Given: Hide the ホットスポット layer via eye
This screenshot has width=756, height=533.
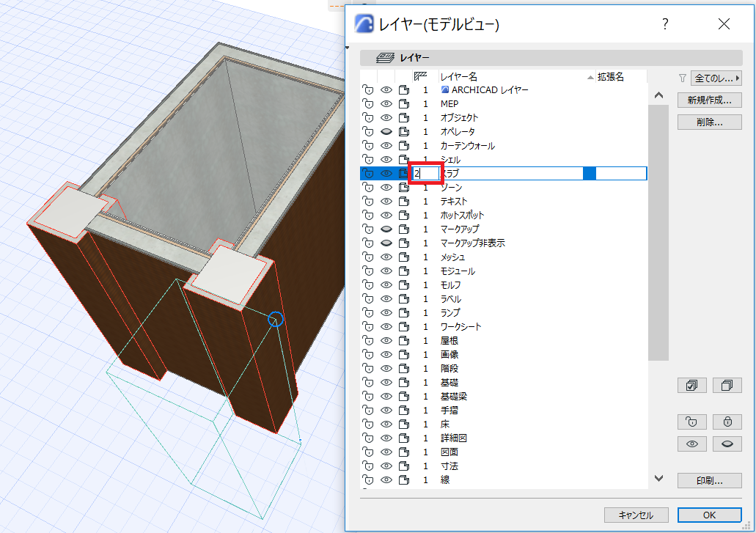Looking at the screenshot, I should 386,216.
